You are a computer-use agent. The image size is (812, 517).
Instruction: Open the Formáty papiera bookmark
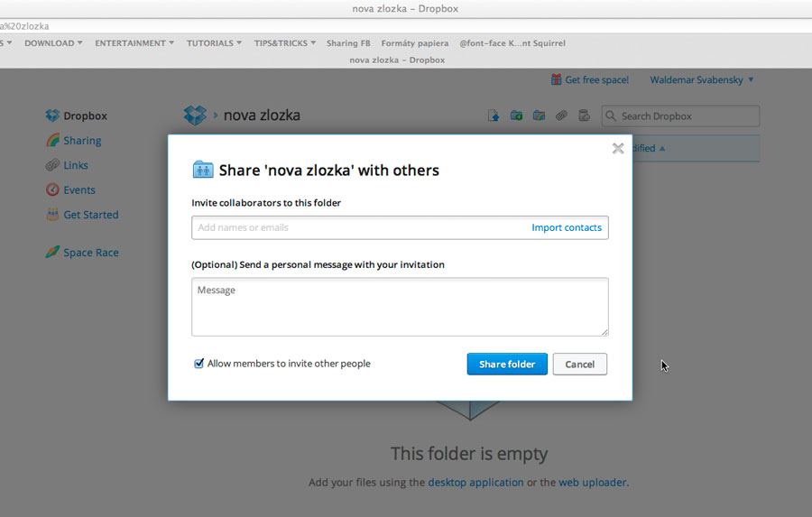(x=415, y=43)
